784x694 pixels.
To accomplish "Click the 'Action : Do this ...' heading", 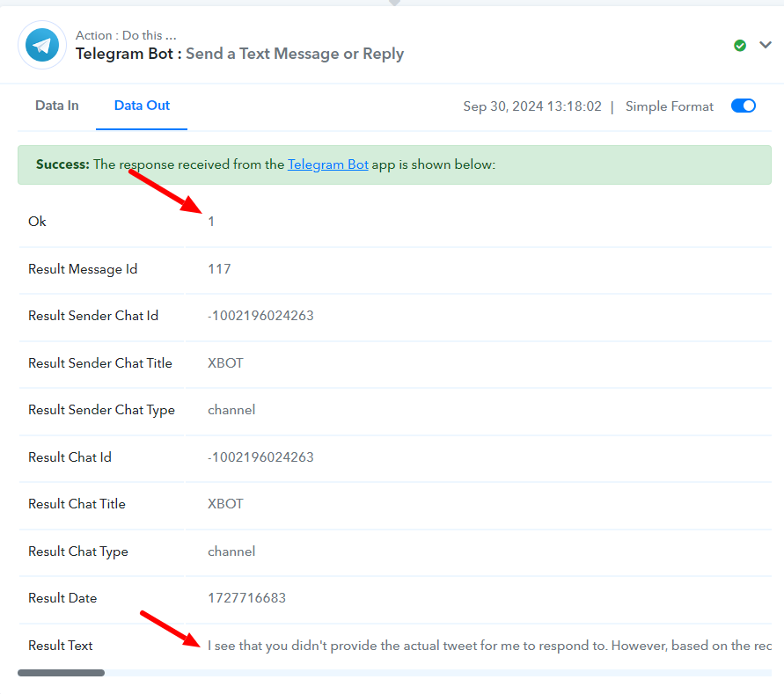I will click(x=126, y=35).
